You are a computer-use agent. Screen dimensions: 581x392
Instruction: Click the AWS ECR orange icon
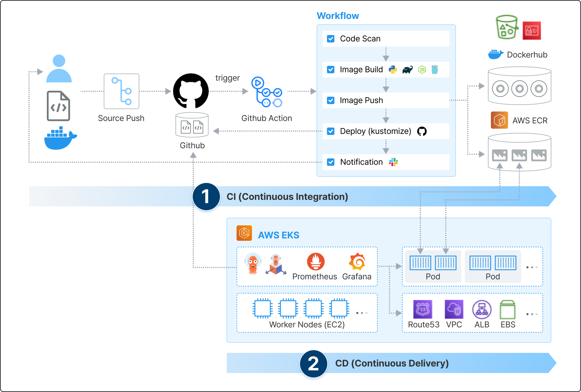tap(499, 120)
